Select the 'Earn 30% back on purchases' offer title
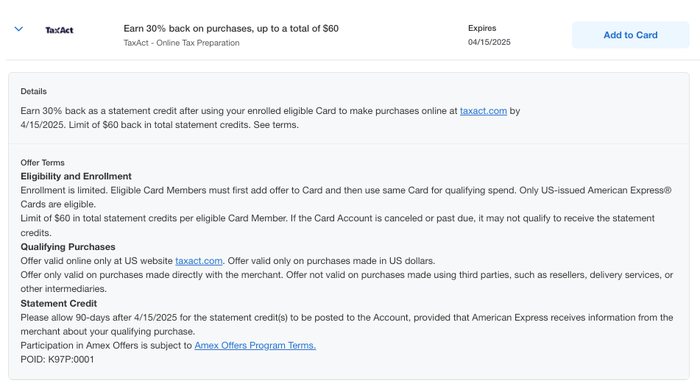 231,29
